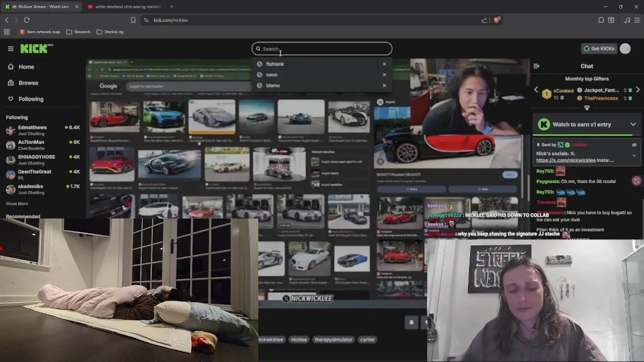This screenshot has width=644, height=362.
Task: Open Farm network map bookmark
Action: (40, 32)
